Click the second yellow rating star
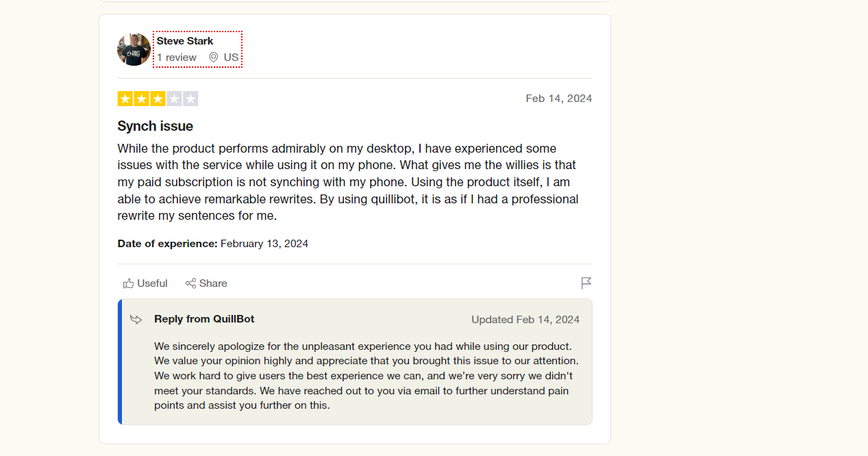 [x=141, y=99]
